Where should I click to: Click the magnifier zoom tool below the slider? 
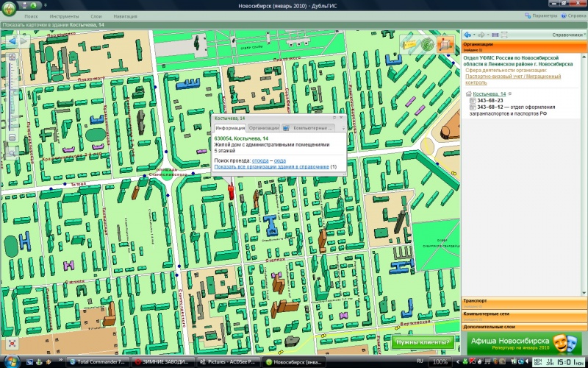pyautogui.click(x=12, y=152)
